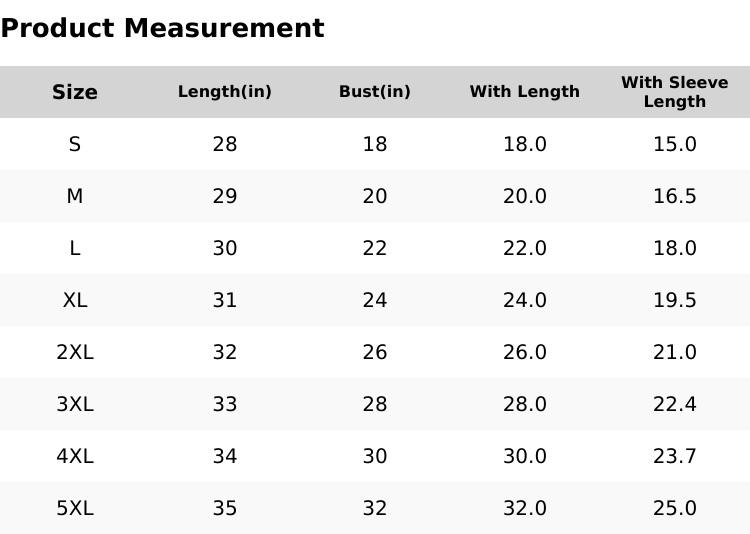Click the XL size row label
This screenshot has width=750, height=534.
(x=75, y=300)
